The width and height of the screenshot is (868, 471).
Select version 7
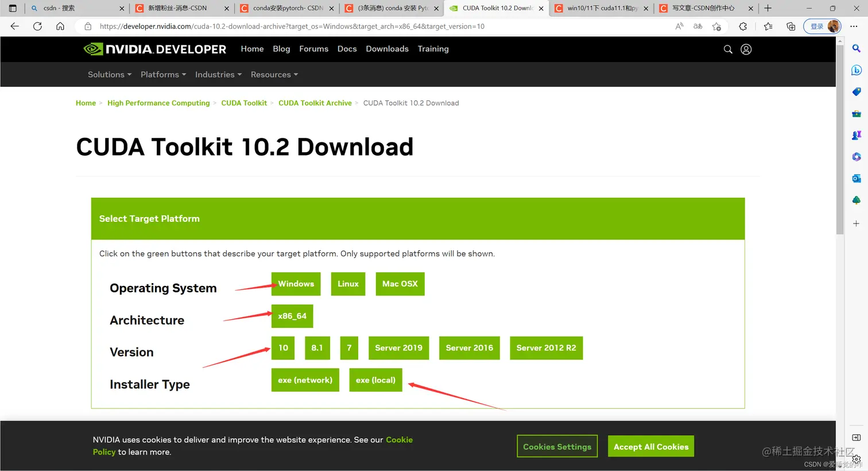point(349,348)
